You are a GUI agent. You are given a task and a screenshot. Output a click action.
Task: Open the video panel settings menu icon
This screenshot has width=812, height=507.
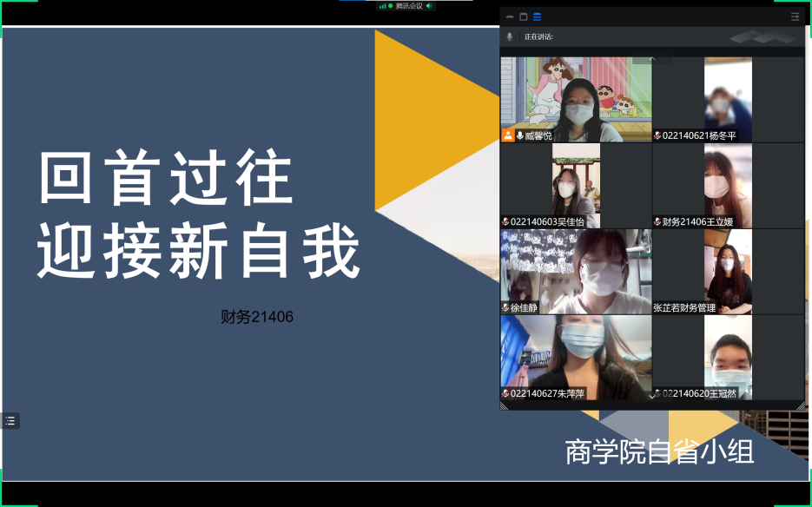pos(795,16)
